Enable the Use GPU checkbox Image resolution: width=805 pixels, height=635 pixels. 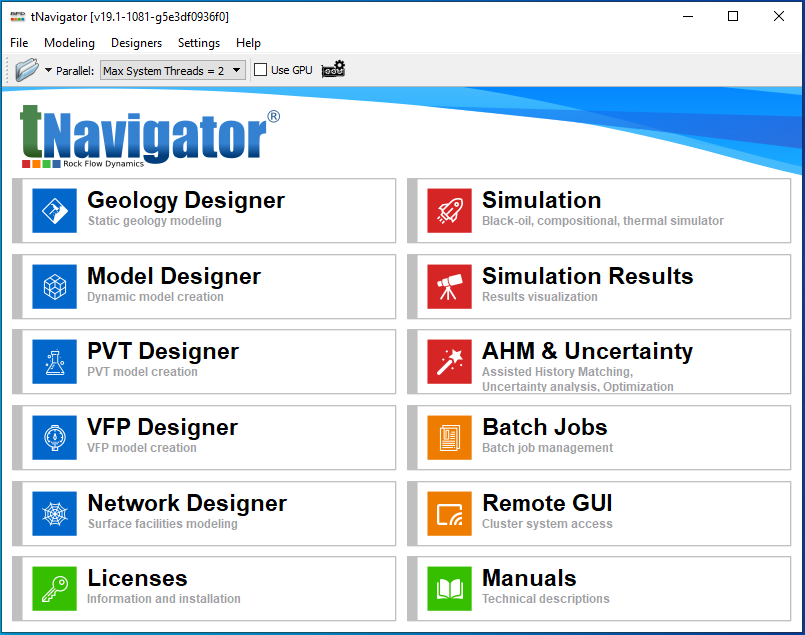[x=261, y=70]
